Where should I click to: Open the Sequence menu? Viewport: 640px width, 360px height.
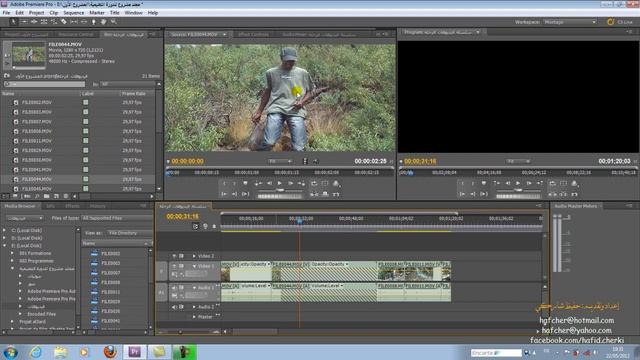coord(73,13)
